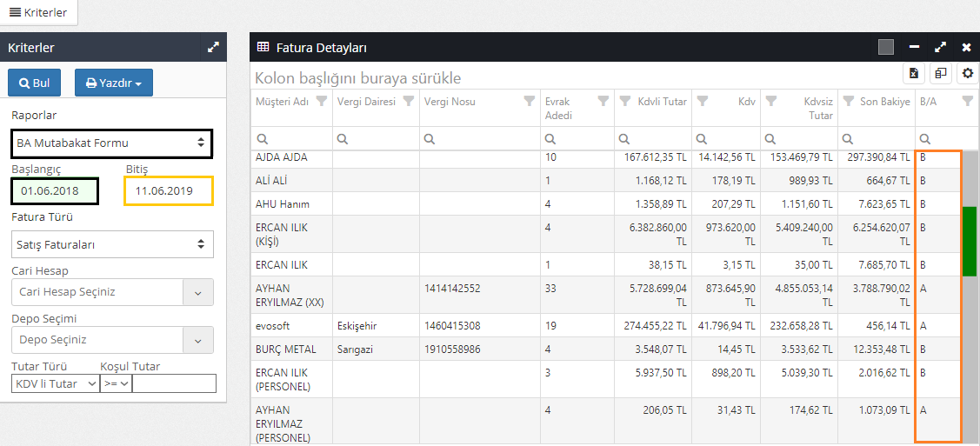Image resolution: width=980 pixels, height=446 pixels.
Task: Export grid to Excel icon
Action: click(x=914, y=73)
